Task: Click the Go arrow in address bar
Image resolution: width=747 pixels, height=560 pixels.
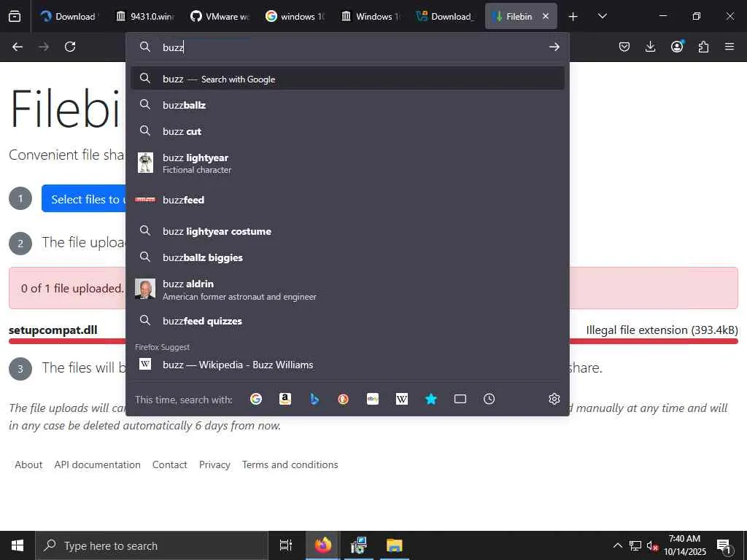Action: (554, 47)
